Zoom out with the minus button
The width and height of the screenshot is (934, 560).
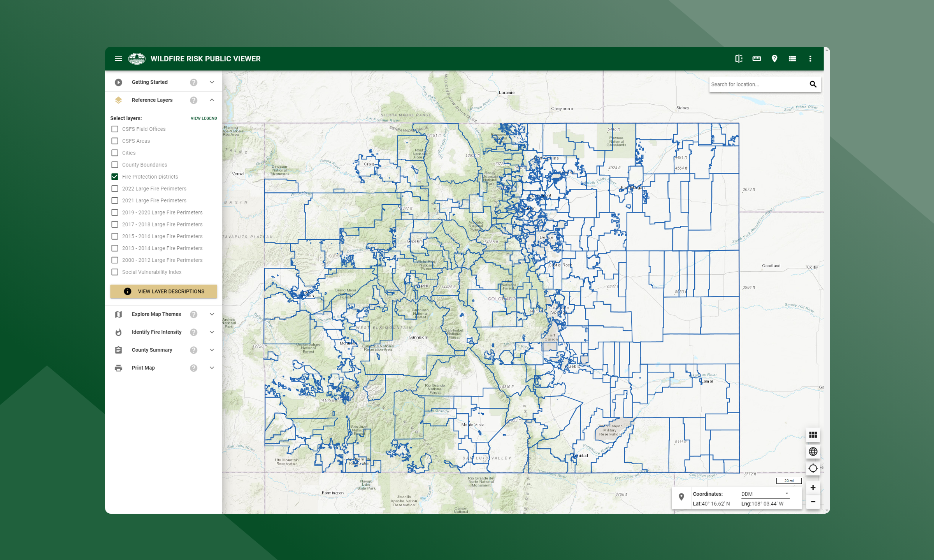(813, 502)
